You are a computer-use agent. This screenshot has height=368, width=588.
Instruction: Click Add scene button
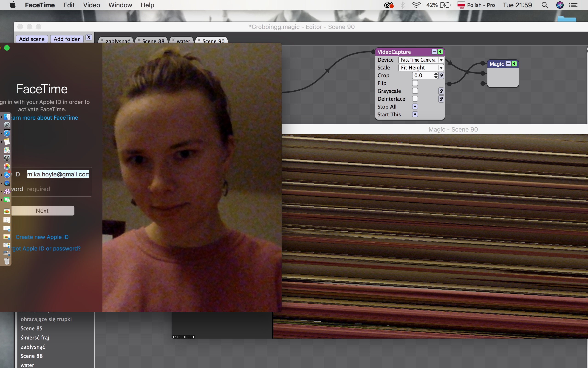point(32,39)
